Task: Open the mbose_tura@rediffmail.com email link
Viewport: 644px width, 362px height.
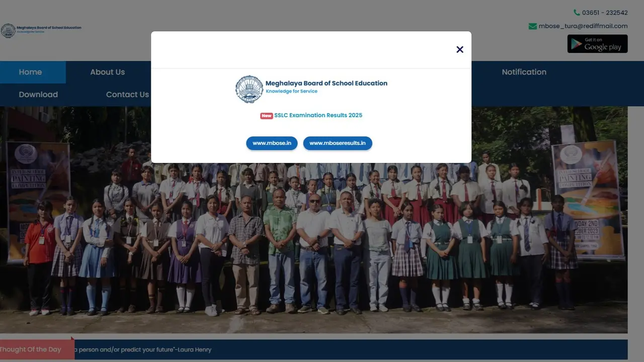Action: (x=583, y=26)
